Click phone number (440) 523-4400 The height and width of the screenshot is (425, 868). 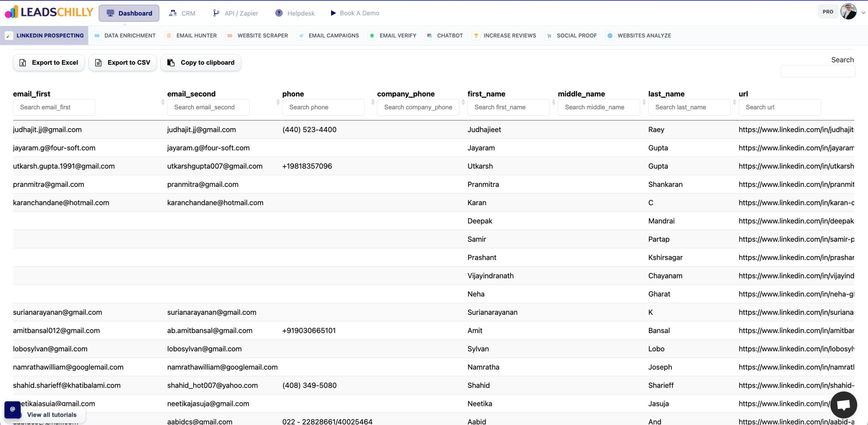coord(309,130)
